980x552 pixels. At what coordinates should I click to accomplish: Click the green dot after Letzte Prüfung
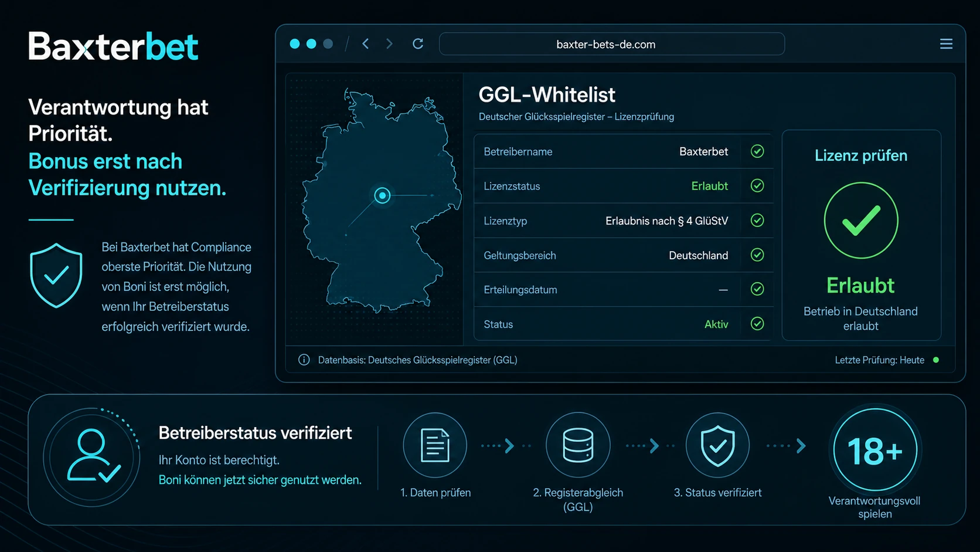click(x=936, y=360)
